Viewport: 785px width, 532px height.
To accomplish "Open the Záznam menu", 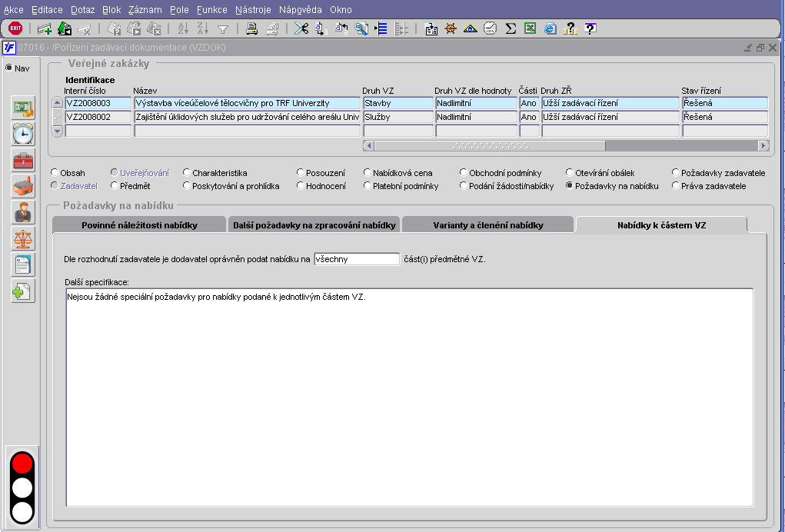I will point(145,9).
